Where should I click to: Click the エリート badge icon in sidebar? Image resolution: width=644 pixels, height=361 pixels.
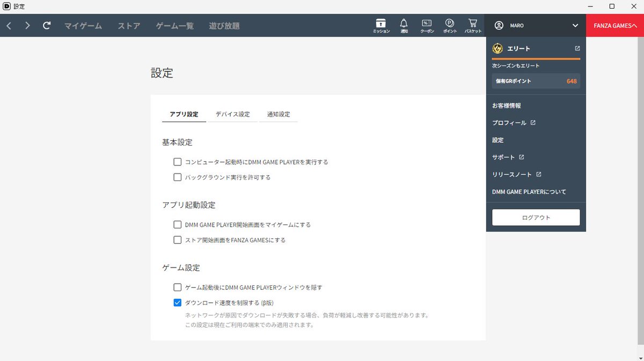tap(497, 48)
